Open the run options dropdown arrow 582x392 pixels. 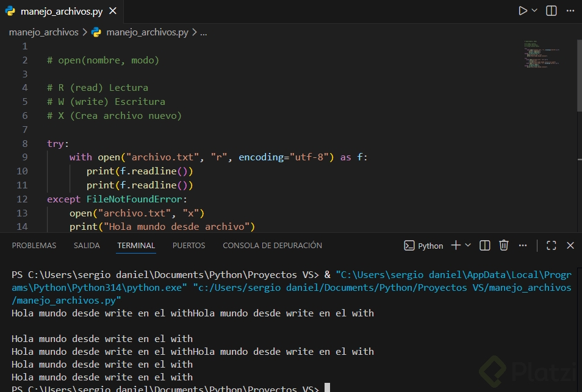(534, 11)
